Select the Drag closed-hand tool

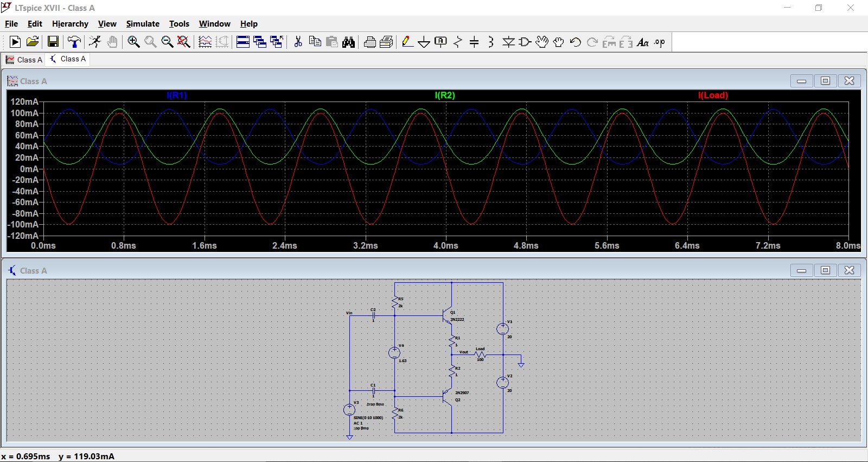559,42
